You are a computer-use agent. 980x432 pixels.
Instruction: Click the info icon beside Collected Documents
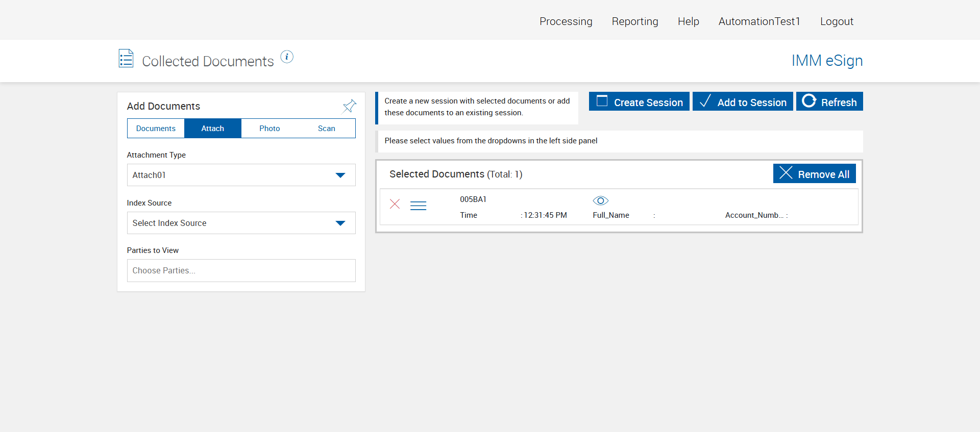pyautogui.click(x=287, y=57)
